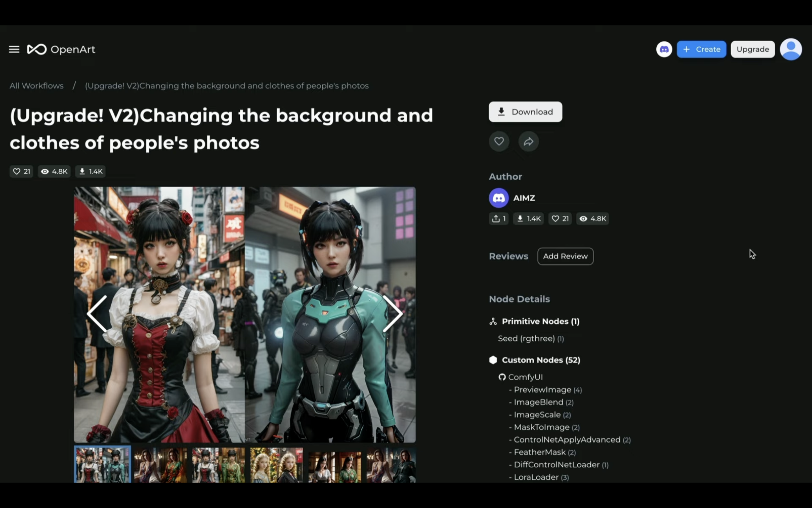The width and height of the screenshot is (812, 508).
Task: Click the author's uploads count badge
Action: pyautogui.click(x=498, y=219)
